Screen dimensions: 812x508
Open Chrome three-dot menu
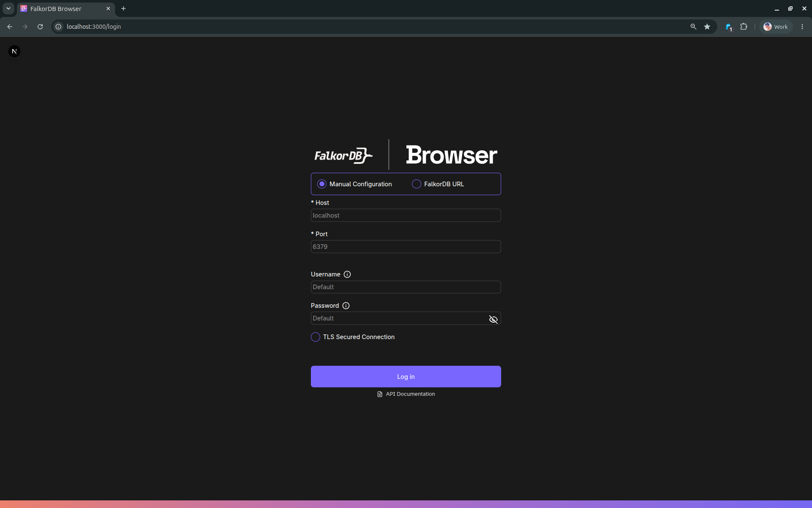802,27
